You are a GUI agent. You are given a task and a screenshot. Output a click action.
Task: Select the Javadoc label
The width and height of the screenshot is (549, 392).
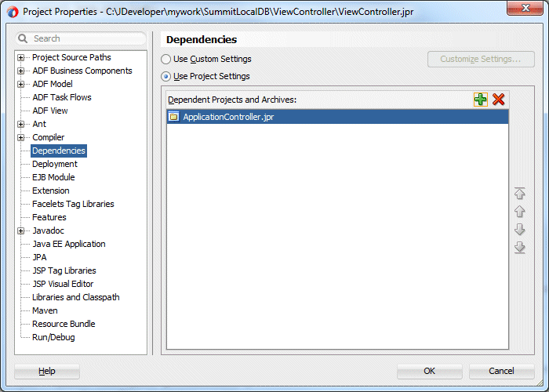tap(49, 230)
